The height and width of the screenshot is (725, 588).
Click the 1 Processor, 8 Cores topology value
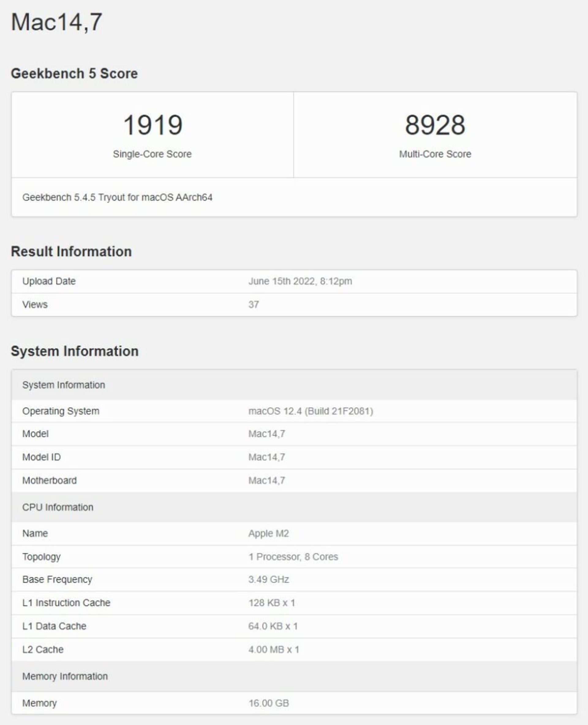pyautogui.click(x=293, y=557)
